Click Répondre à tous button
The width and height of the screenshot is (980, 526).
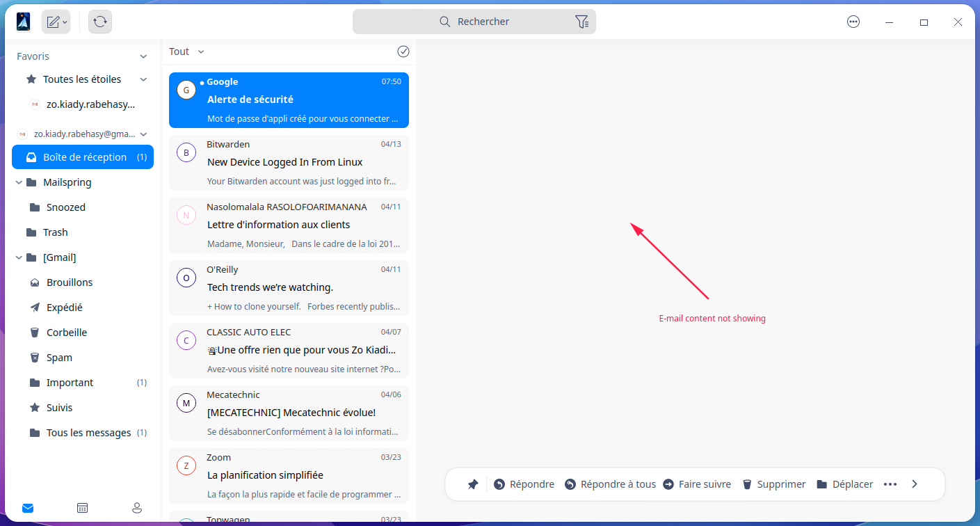point(610,484)
